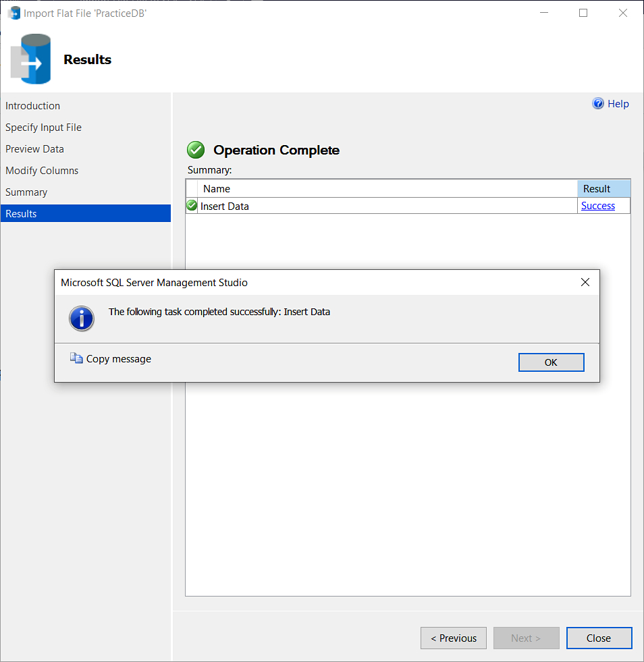Click the blue information icon
This screenshot has height=662, width=644.
tap(82, 319)
